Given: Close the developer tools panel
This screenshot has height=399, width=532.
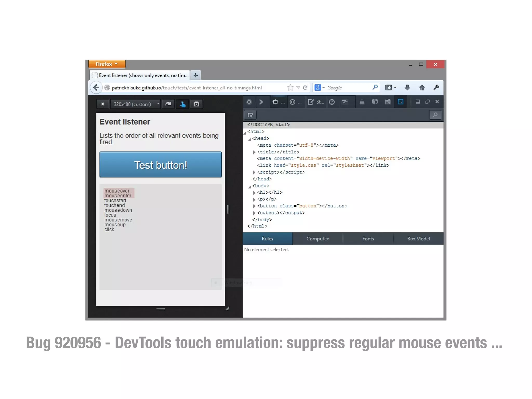Looking at the screenshot, I should click(x=437, y=102).
